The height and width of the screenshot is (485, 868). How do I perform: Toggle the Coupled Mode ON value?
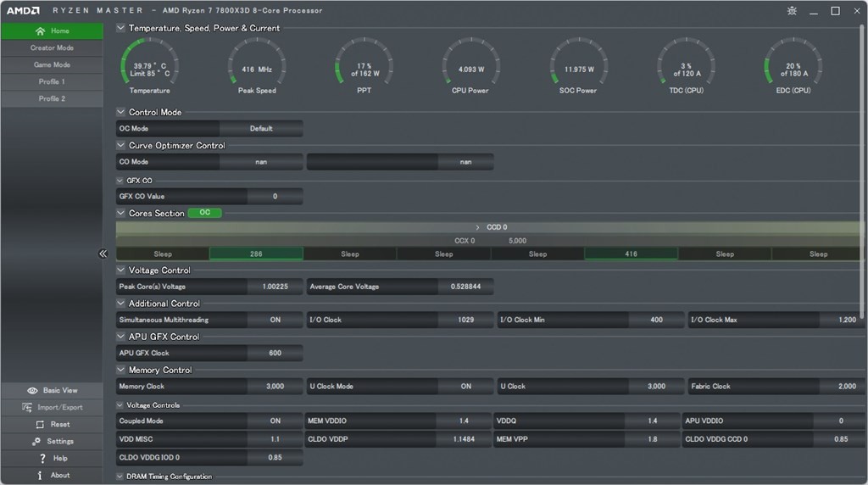[x=275, y=421]
